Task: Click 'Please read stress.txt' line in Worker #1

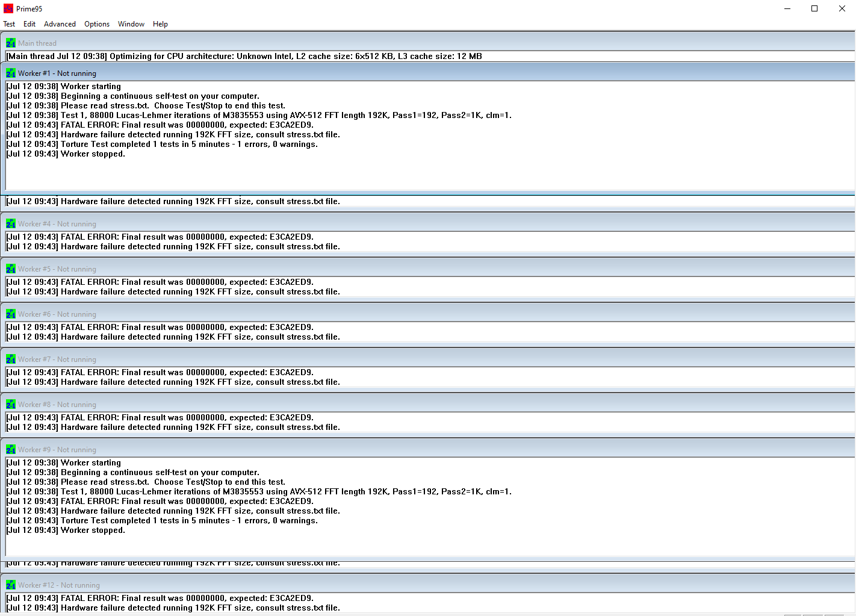Action: [146, 105]
